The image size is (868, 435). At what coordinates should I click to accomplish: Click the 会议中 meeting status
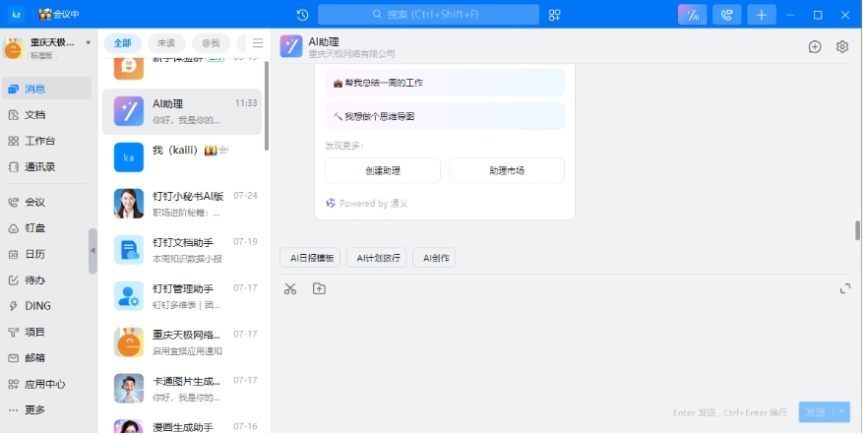59,15
